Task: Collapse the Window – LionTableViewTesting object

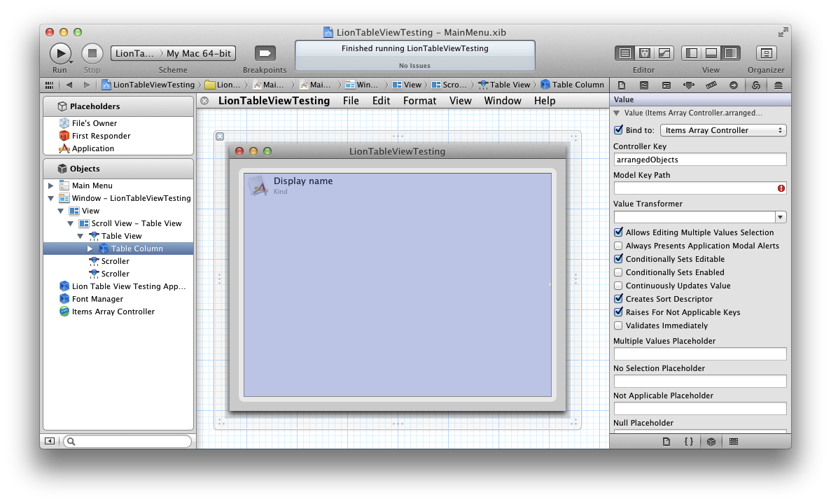Action: coord(51,198)
